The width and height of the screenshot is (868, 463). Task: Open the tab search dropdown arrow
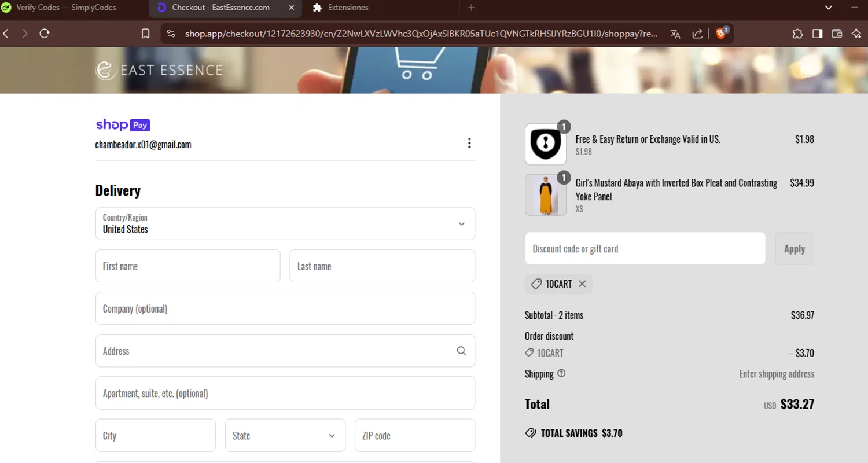tap(829, 8)
